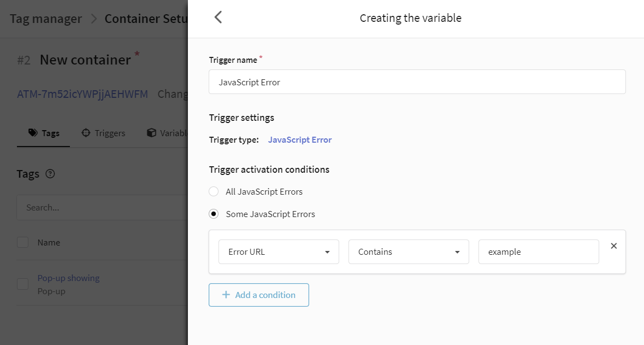Click the Triggers tab crosshair icon
This screenshot has width=644, height=345.
[86, 133]
